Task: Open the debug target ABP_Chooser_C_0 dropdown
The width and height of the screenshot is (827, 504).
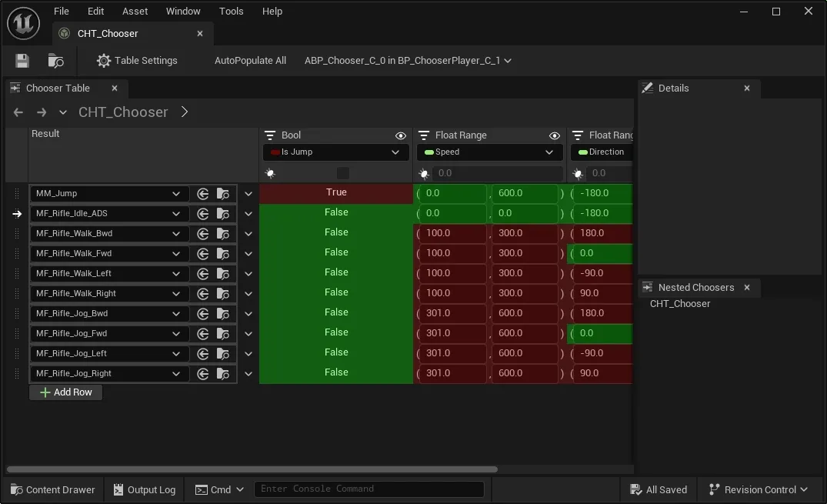Action: [408, 61]
